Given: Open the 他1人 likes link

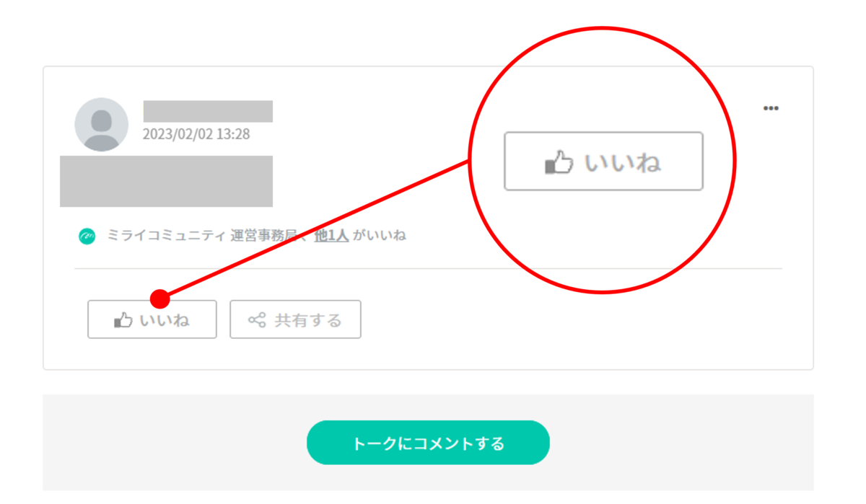Looking at the screenshot, I should click(332, 236).
